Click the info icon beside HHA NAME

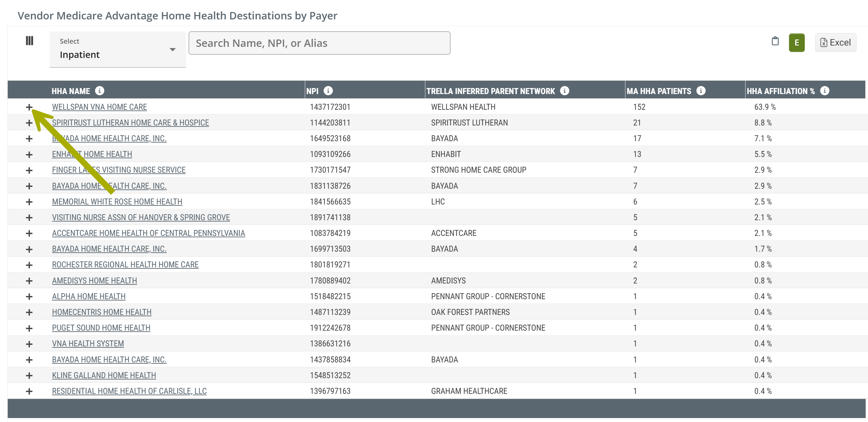pyautogui.click(x=99, y=91)
